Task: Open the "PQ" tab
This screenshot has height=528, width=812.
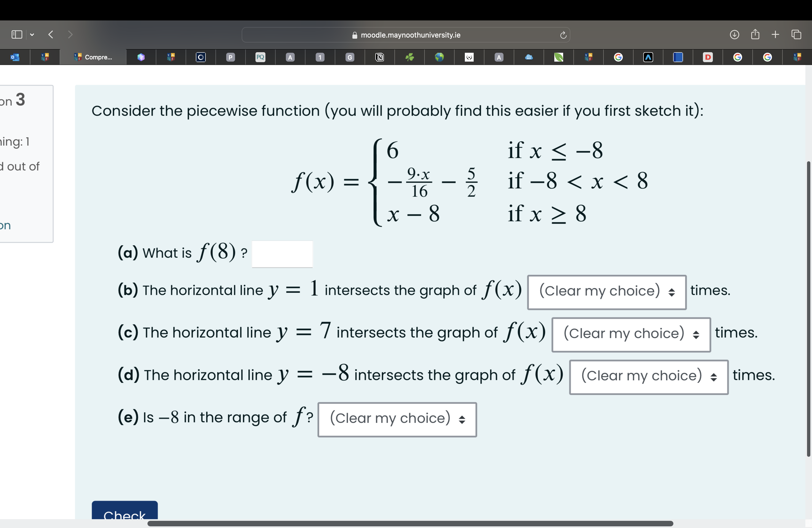Action: tap(260, 57)
